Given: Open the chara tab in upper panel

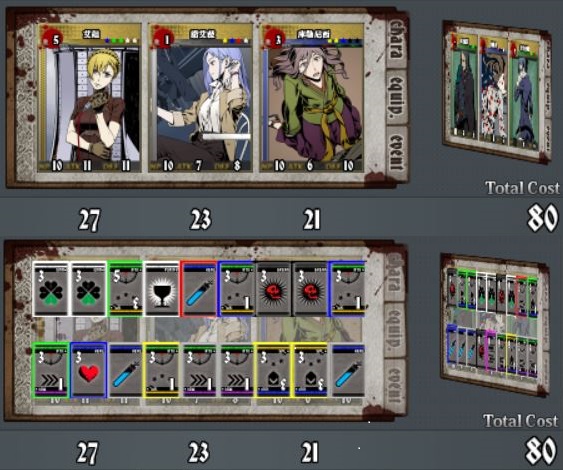Looking at the screenshot, I should (x=396, y=41).
